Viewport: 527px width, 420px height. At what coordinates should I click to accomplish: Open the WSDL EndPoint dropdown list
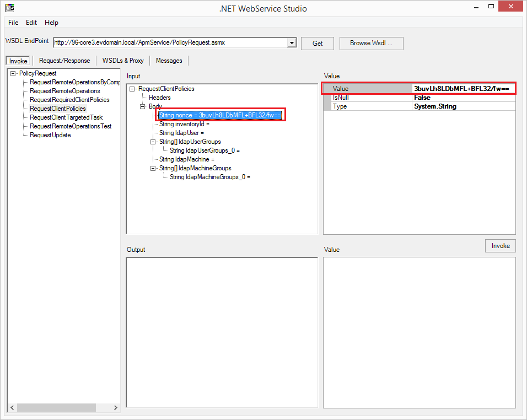(292, 43)
